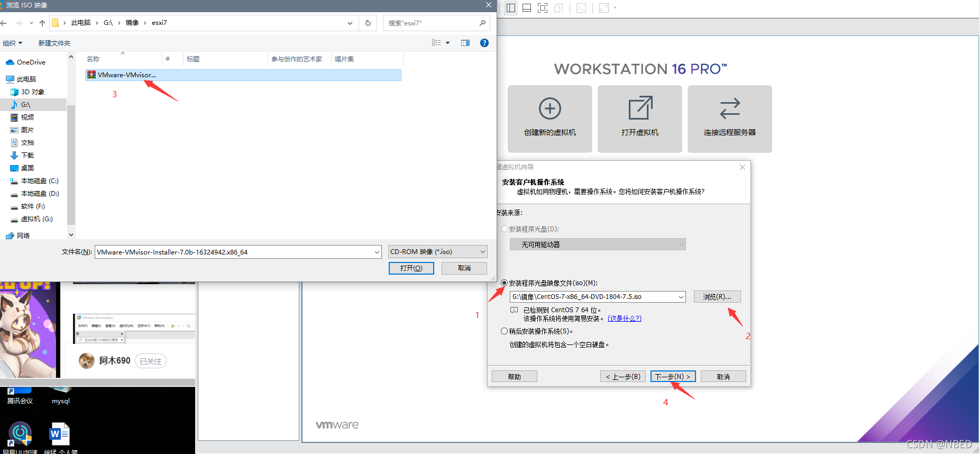The image size is (980, 454).
Task: Click the stretch guest icon in VMware toolbar
Action: point(604,8)
